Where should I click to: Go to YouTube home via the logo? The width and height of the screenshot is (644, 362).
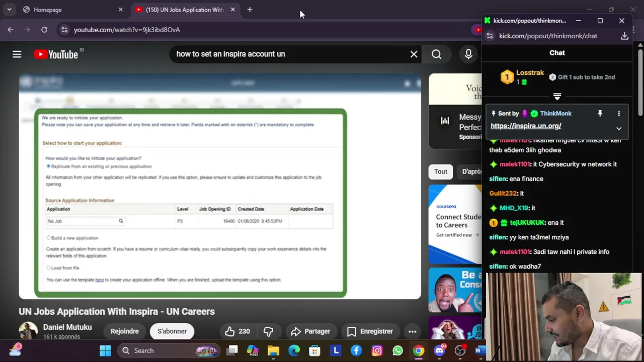(x=56, y=54)
